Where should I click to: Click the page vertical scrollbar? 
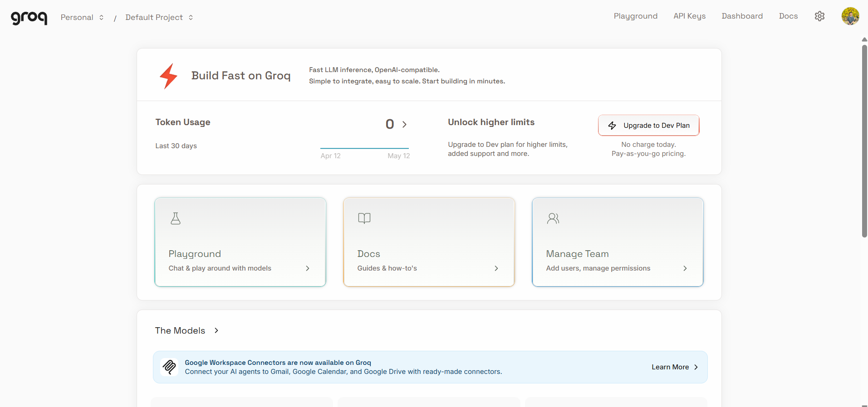tap(864, 141)
